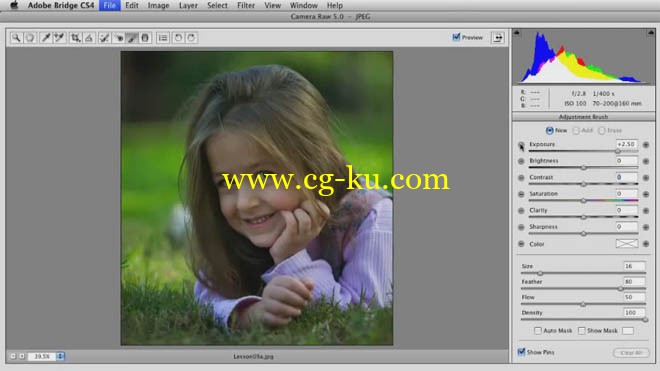Open Camera Raw preferences list icon
The image size is (660, 371).
(162, 38)
